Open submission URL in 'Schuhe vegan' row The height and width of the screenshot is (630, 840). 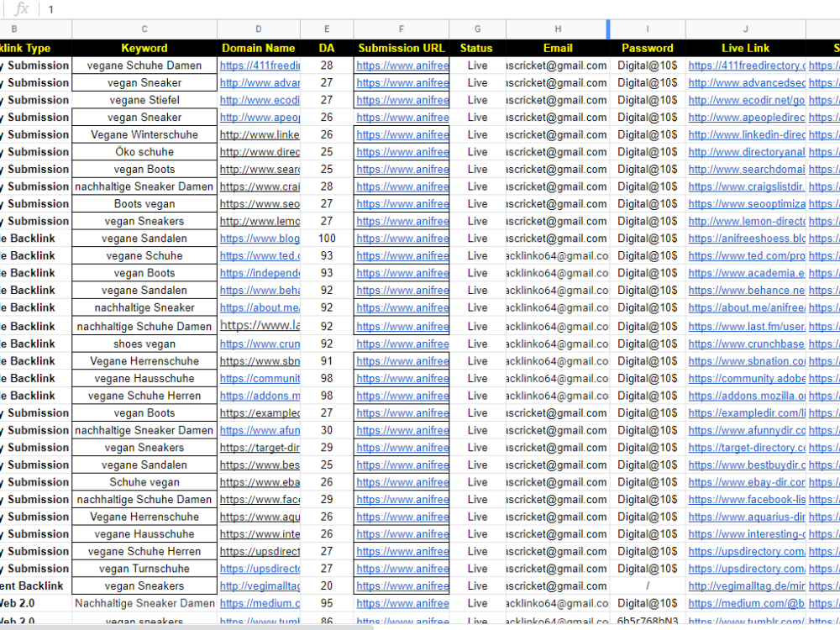tap(402, 482)
